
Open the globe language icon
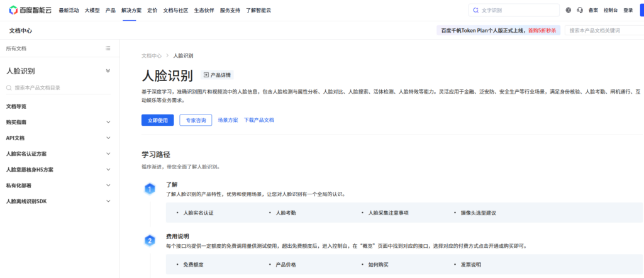pyautogui.click(x=568, y=10)
